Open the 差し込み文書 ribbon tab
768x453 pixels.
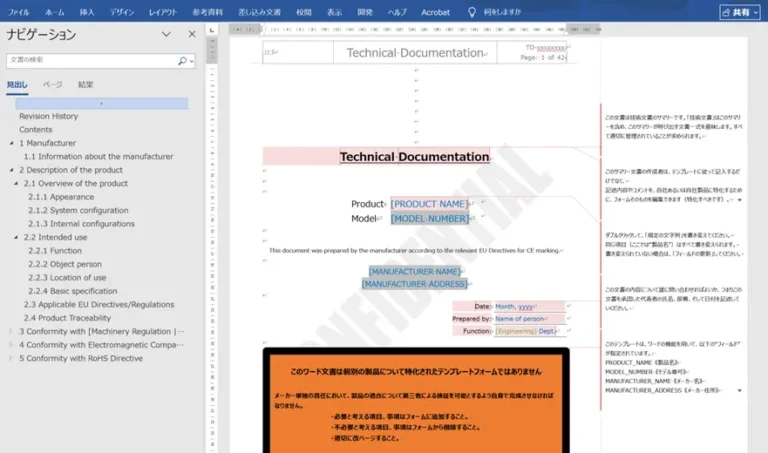(259, 12)
